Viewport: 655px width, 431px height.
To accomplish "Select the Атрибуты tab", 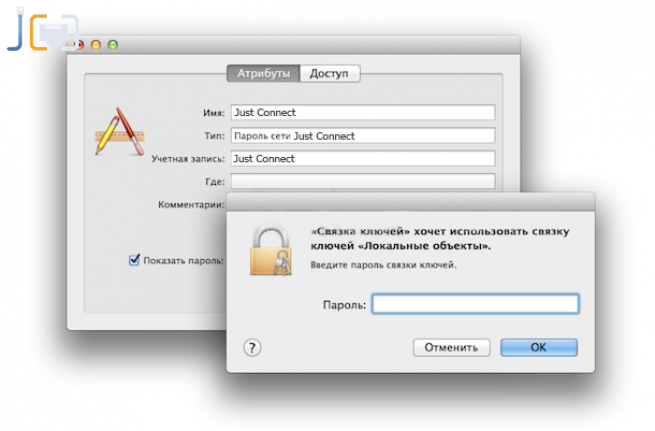I will 264,74.
